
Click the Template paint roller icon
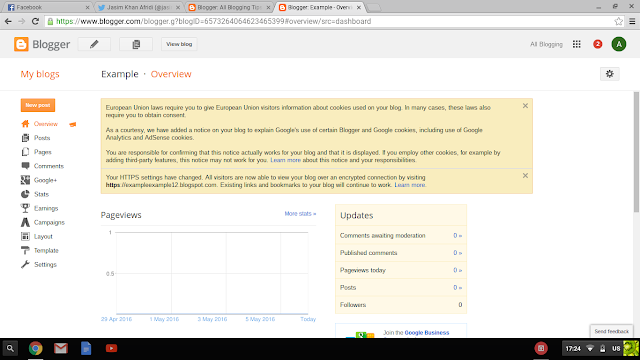(x=25, y=250)
